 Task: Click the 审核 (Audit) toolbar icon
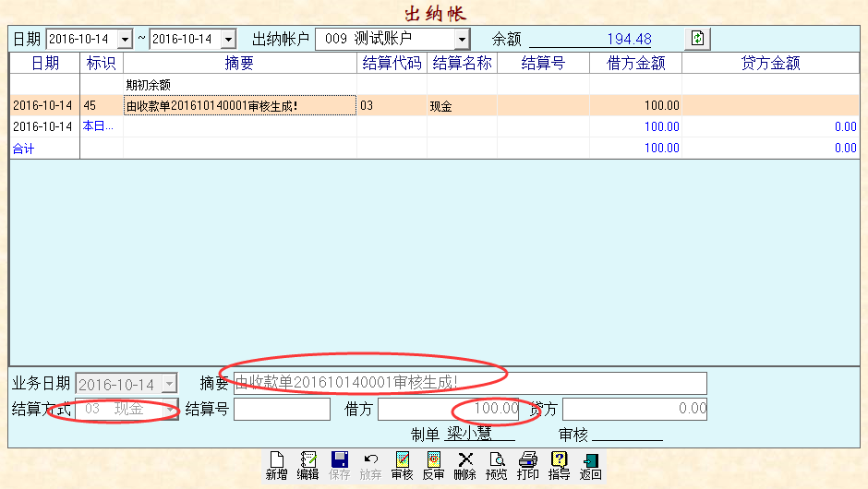click(403, 466)
